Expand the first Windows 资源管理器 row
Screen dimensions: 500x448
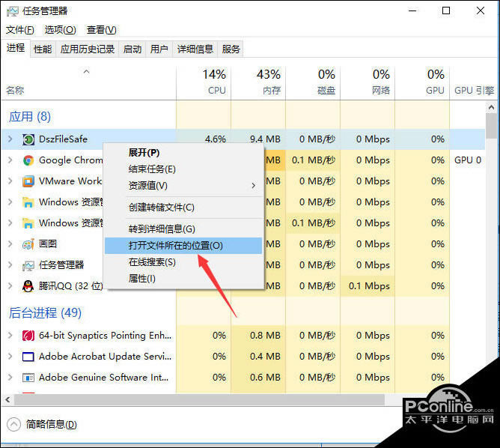[10, 202]
